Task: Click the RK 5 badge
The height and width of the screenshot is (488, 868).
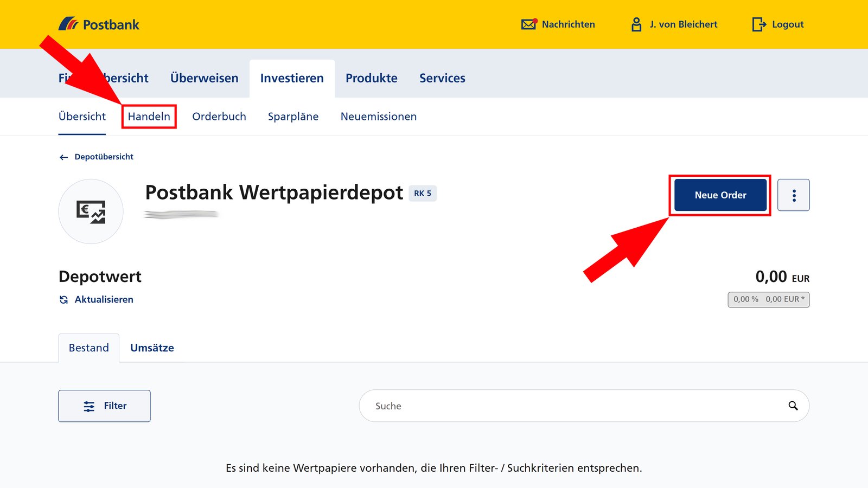Action: pos(424,193)
